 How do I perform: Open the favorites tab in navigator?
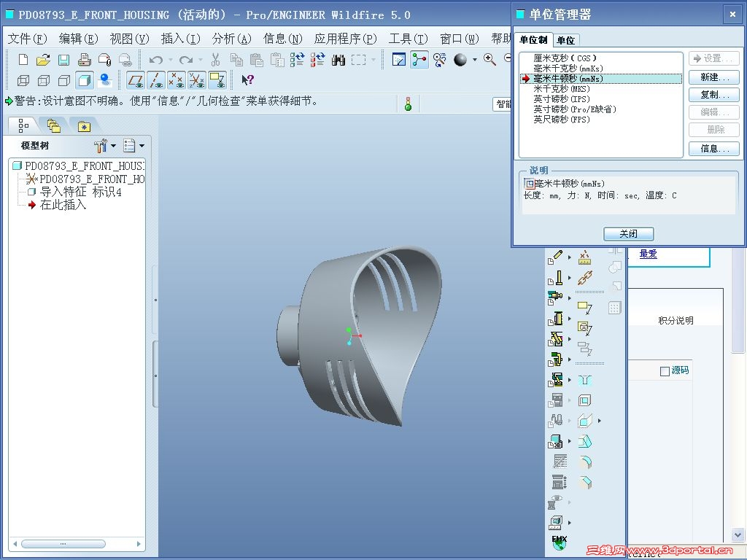pos(84,126)
